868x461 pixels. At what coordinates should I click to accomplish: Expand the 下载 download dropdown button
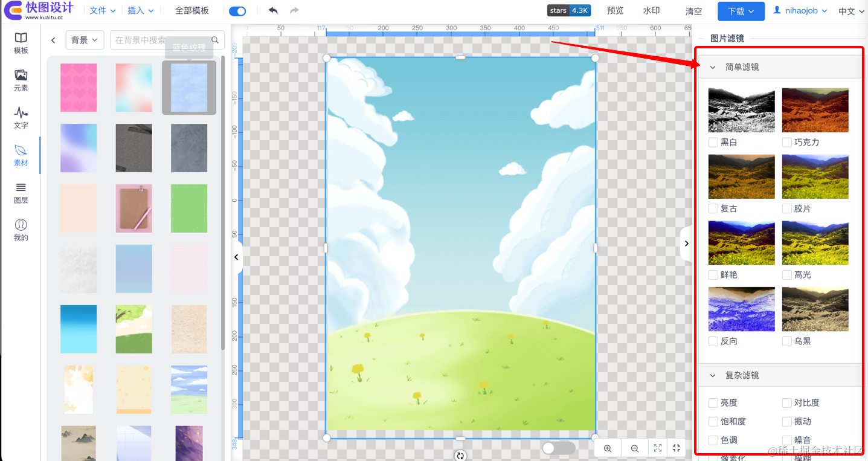(741, 11)
